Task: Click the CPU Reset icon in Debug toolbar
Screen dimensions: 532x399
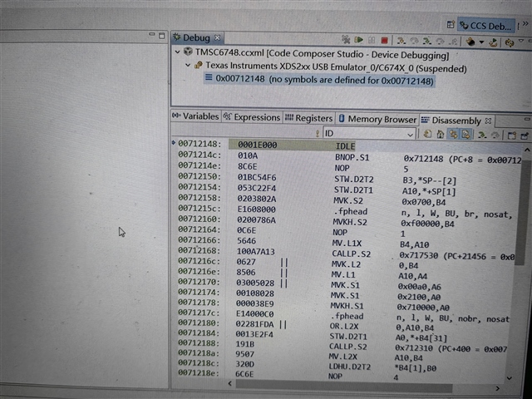Action: coord(470,42)
